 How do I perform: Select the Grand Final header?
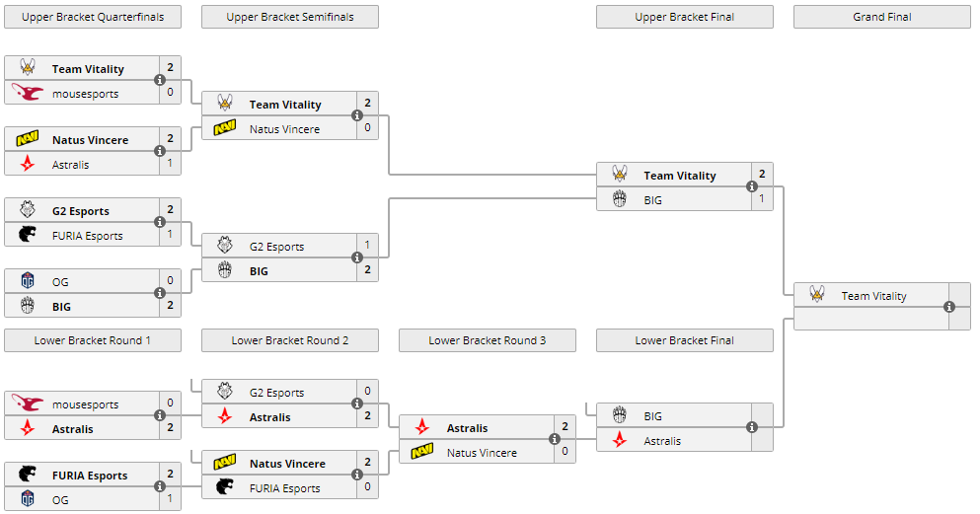pos(882,17)
